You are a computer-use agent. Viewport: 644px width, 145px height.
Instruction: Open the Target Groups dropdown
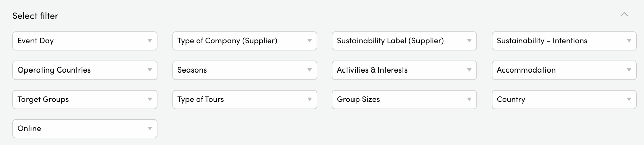[x=85, y=99]
